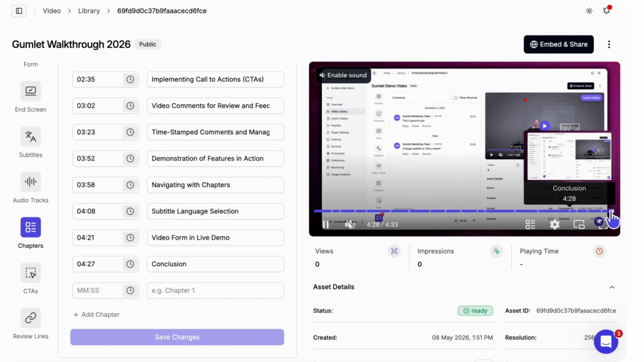Click the asset ID in the breadcrumb

coord(162,11)
